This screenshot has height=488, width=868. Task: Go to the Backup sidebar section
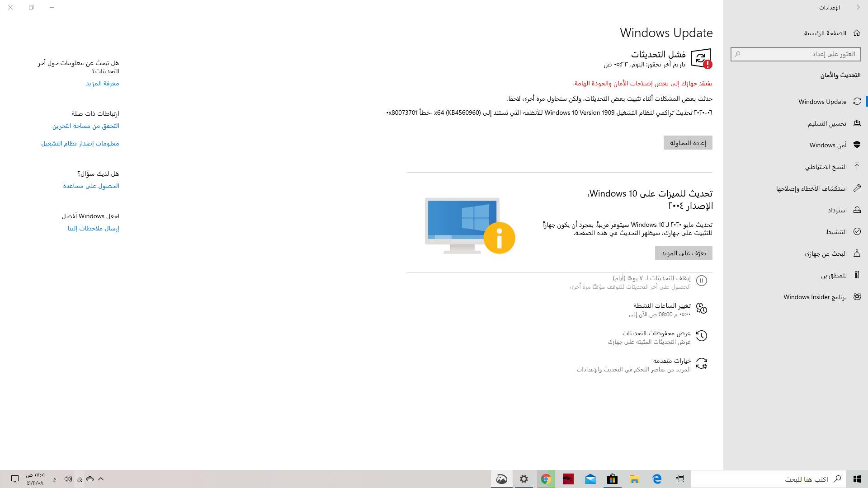tap(826, 167)
